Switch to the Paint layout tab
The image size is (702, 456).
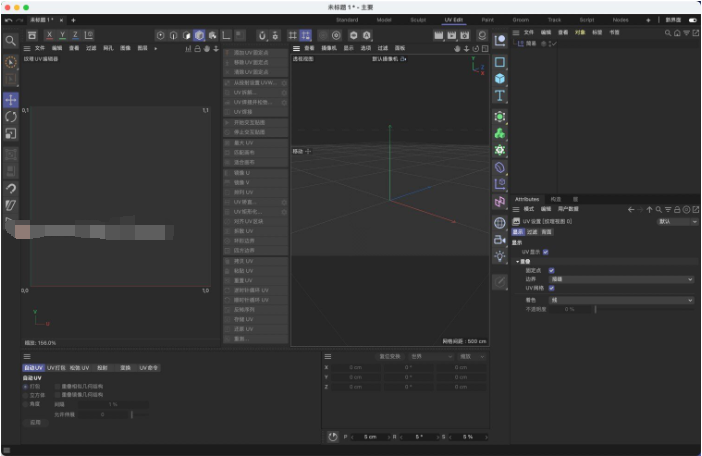[x=488, y=20]
